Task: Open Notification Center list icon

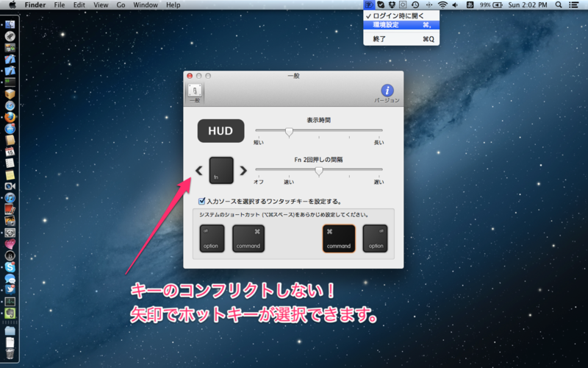Action: click(574, 5)
